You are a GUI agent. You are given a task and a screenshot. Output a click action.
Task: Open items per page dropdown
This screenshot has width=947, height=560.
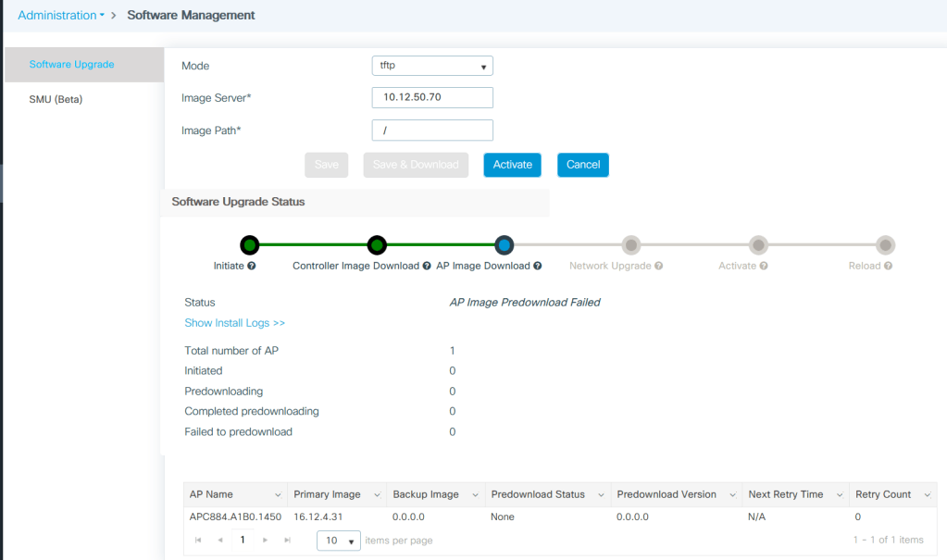tap(339, 541)
